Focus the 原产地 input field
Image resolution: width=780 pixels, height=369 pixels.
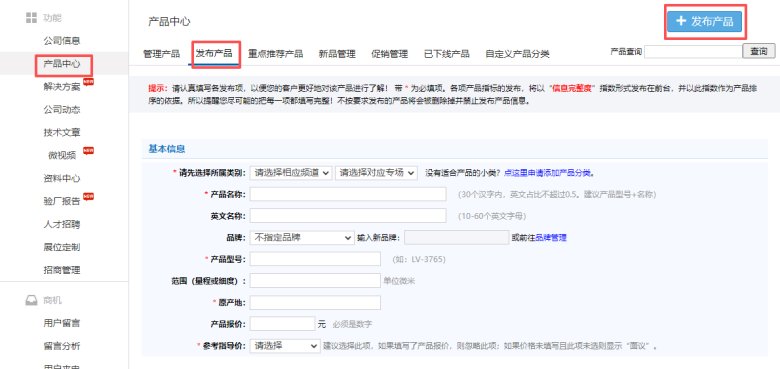(x=315, y=302)
